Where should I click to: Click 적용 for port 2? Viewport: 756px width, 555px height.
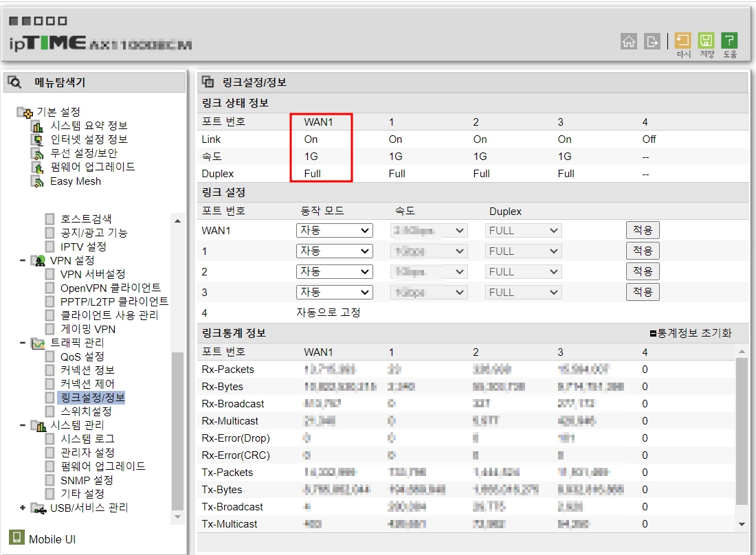(x=643, y=271)
